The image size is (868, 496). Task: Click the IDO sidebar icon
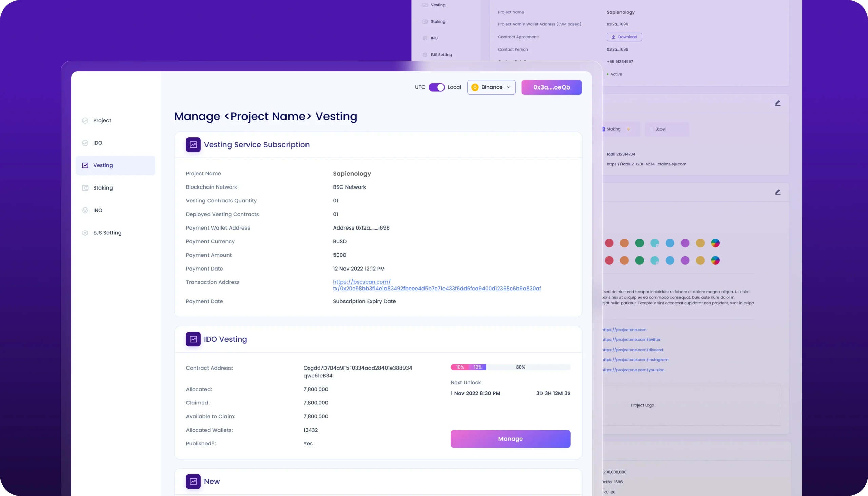point(85,143)
